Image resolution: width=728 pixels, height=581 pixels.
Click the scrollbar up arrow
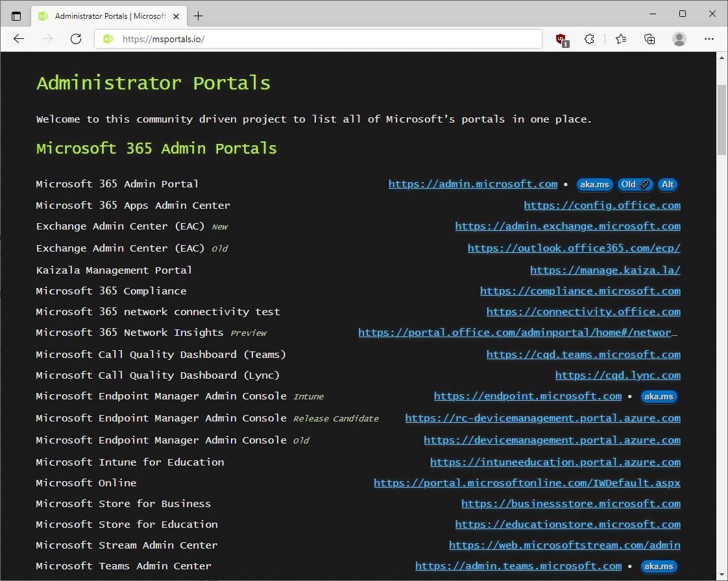point(722,58)
